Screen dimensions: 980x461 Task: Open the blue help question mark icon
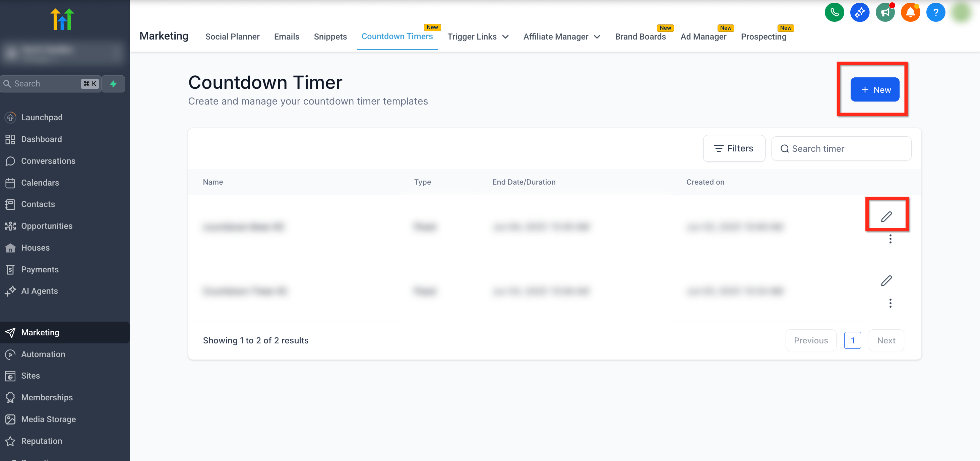tap(935, 12)
